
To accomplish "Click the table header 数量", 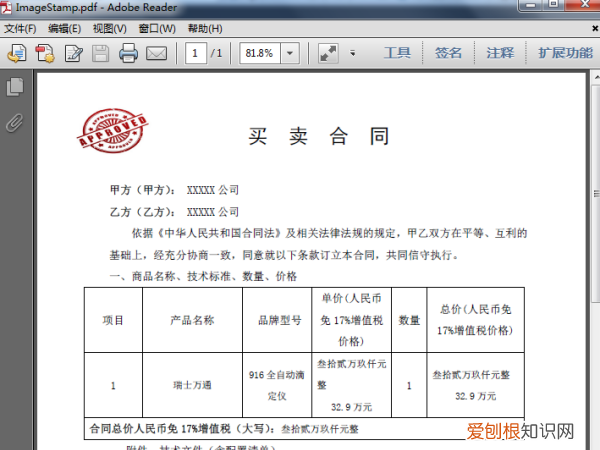I will tap(409, 320).
